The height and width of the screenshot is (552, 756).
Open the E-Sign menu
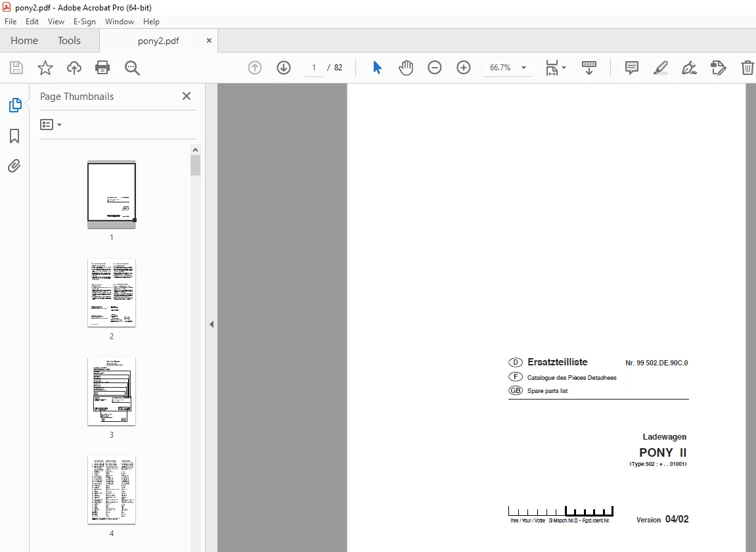coord(84,22)
